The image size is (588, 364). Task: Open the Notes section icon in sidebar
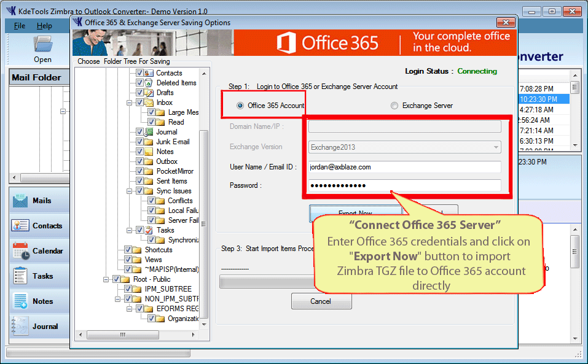click(20, 301)
